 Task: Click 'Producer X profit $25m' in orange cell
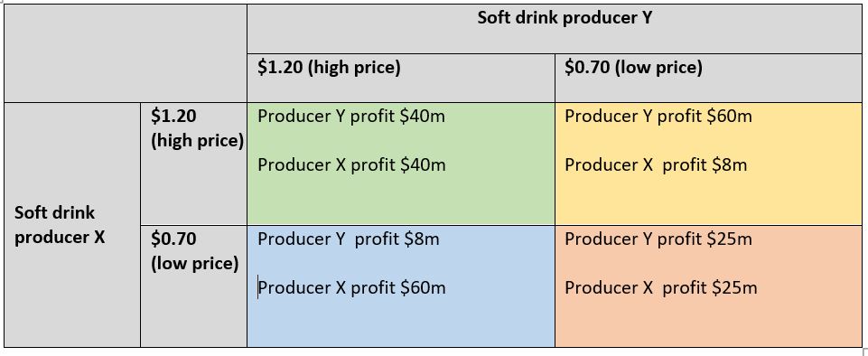click(x=661, y=288)
